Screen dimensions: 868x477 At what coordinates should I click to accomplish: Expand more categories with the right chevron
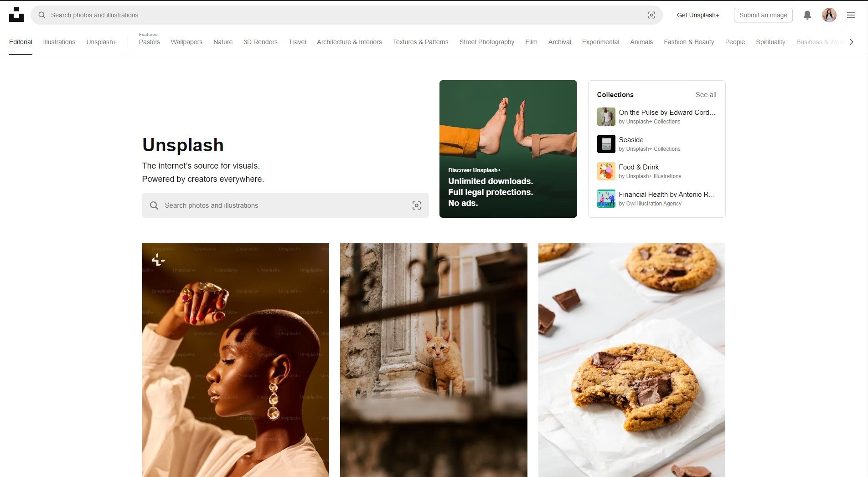pos(851,42)
